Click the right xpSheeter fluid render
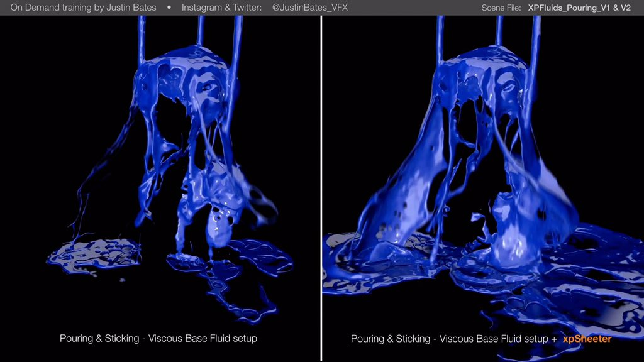The image size is (644, 362). click(483, 189)
